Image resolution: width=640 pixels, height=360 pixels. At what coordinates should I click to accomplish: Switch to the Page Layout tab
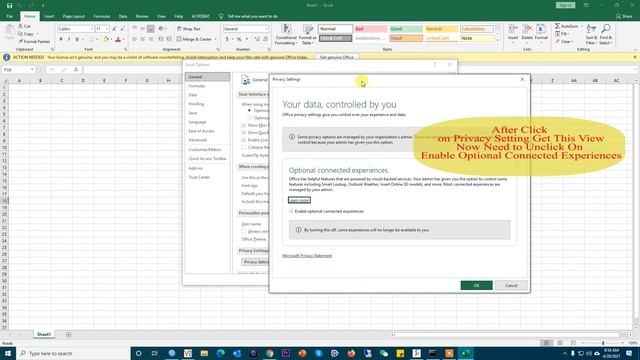click(x=73, y=16)
